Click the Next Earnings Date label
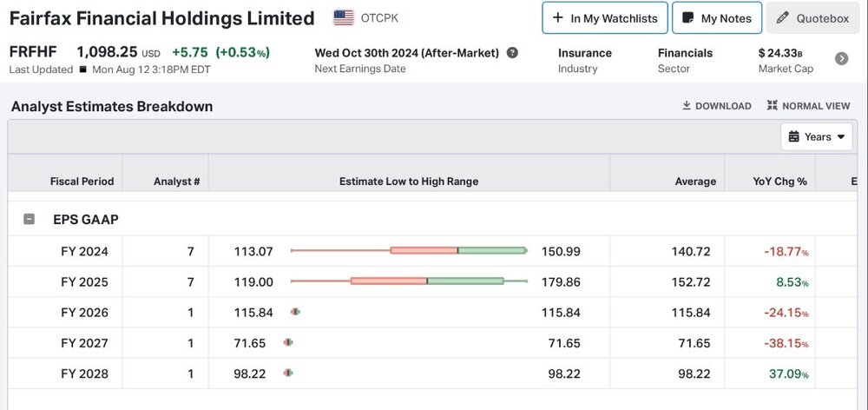Screen dimensions: 868x410 click(360, 69)
